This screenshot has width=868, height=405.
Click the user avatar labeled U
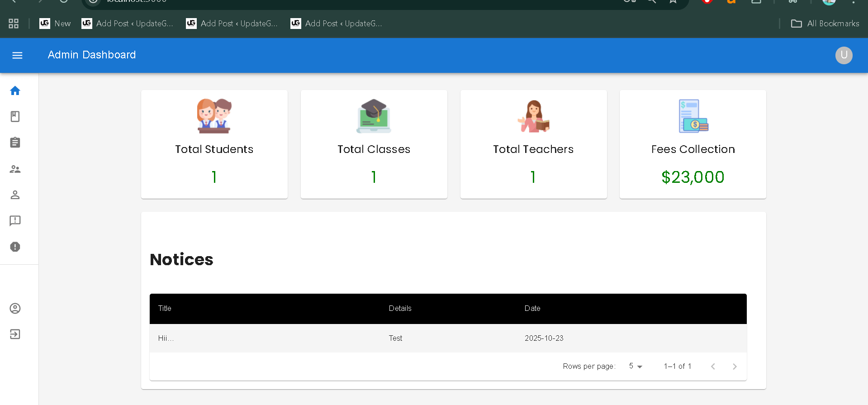coord(844,55)
